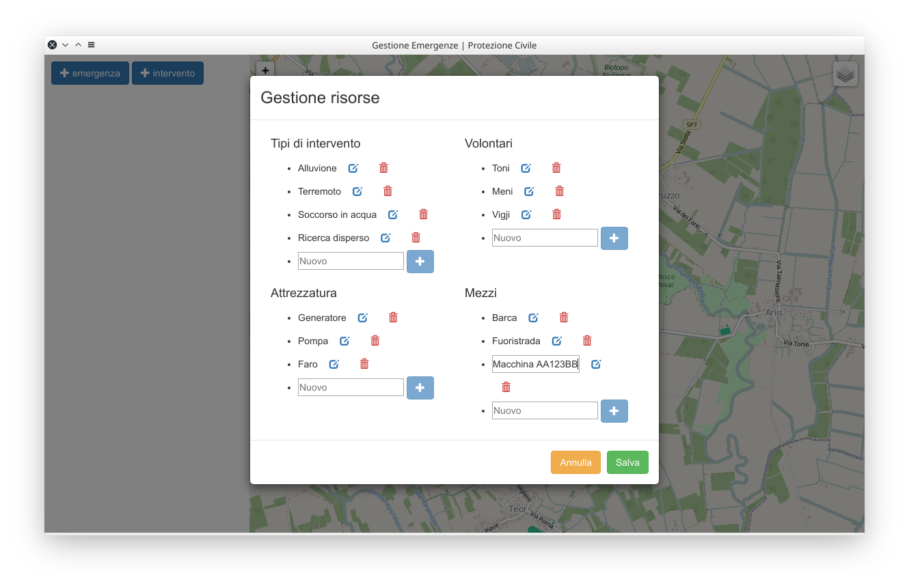Select the Soccorso in acqua label

(337, 214)
